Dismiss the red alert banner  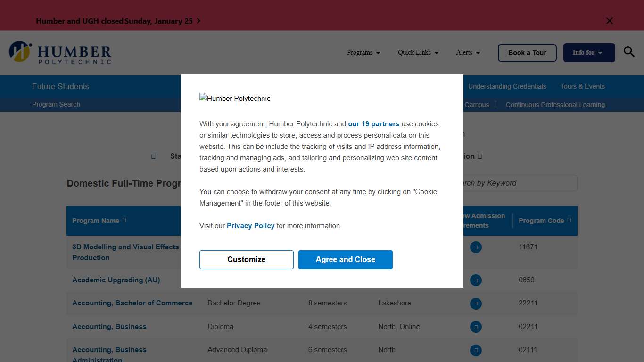[x=610, y=21]
